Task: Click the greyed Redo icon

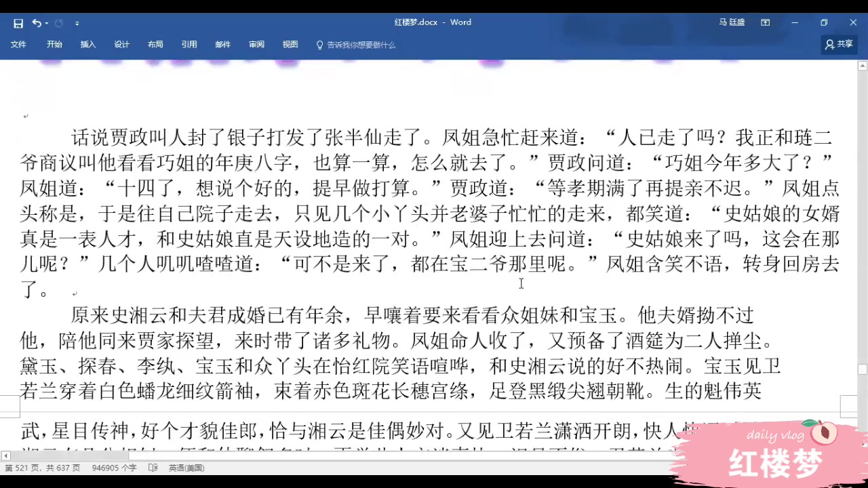Action: pos(59,23)
